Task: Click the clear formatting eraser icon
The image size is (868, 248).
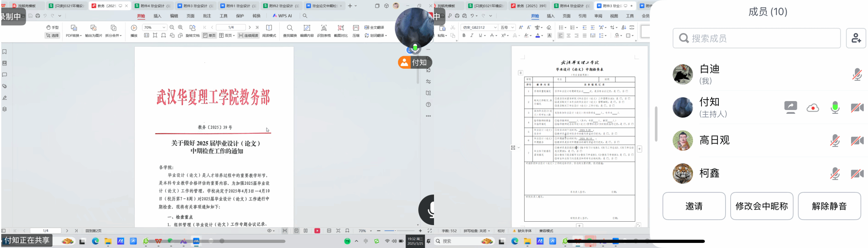Action: [x=549, y=27]
